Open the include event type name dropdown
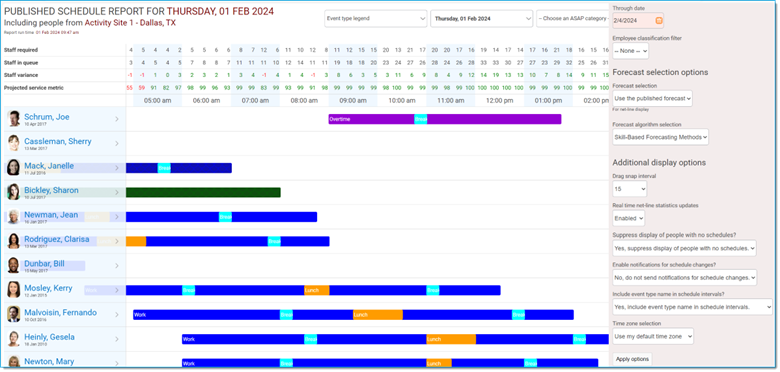This screenshot has width=780, height=372. coord(692,307)
